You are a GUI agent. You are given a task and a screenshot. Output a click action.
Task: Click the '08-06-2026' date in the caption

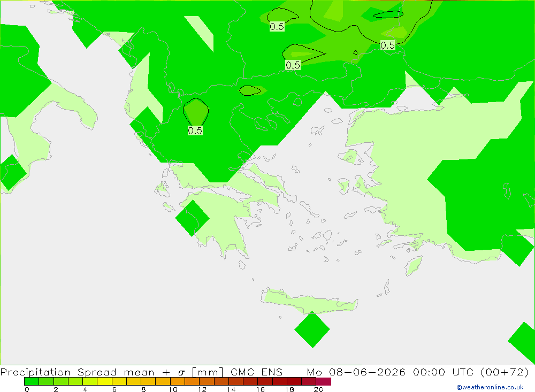(x=367, y=372)
